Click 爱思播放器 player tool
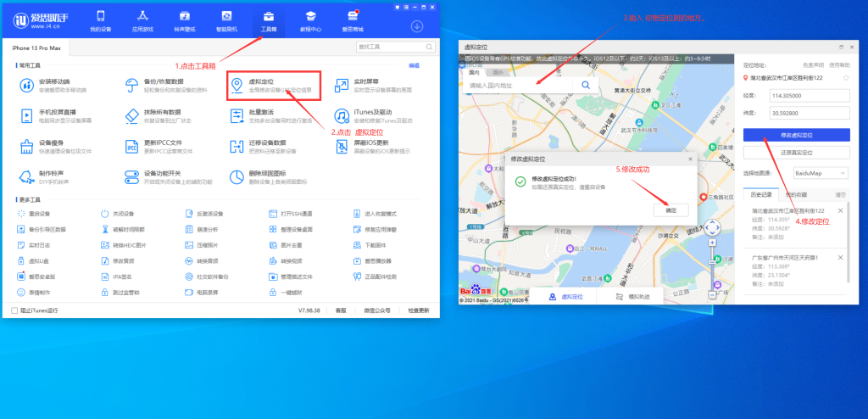This screenshot has height=419, width=868. click(x=373, y=260)
